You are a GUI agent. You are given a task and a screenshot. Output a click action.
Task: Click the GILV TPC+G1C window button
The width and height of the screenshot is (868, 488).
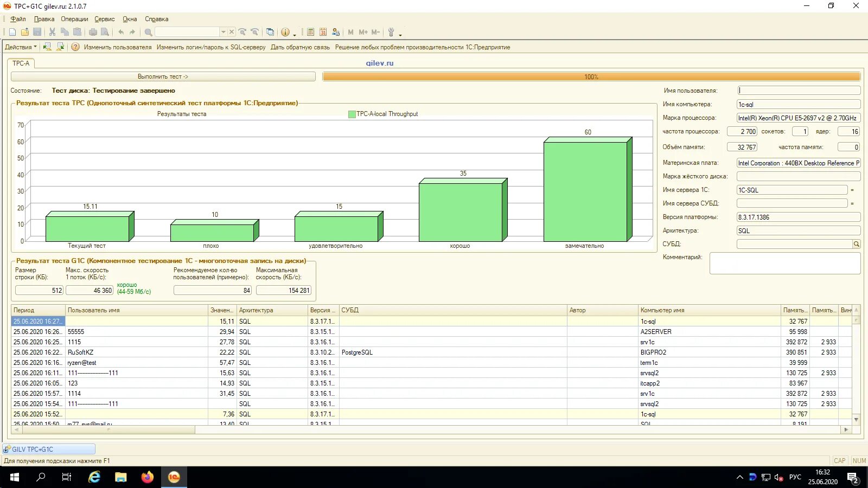tap(49, 449)
